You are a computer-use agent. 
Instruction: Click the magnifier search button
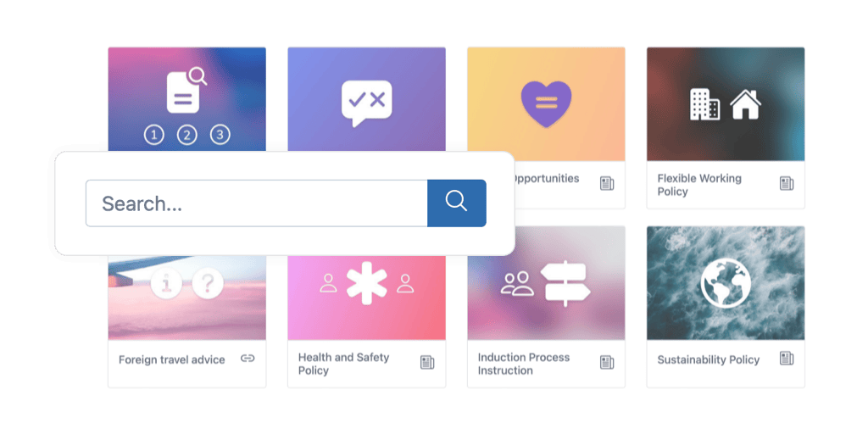[x=457, y=203]
